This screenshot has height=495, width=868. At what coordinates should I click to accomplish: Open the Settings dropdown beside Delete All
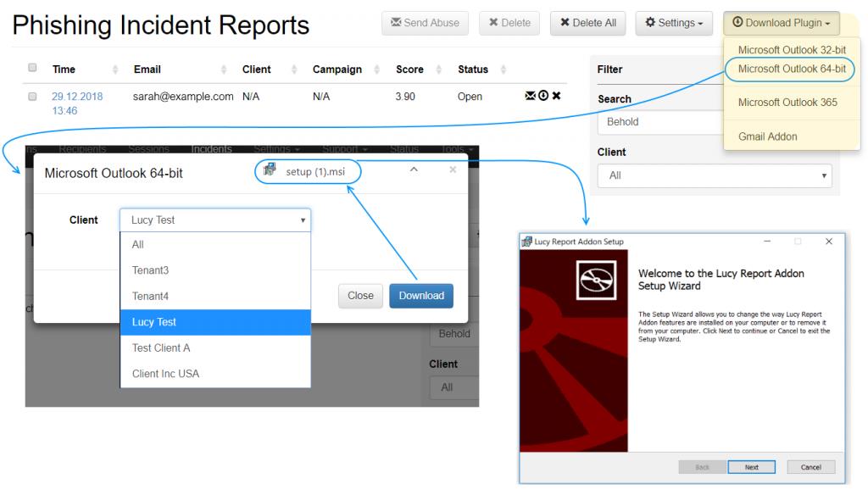coord(674,23)
